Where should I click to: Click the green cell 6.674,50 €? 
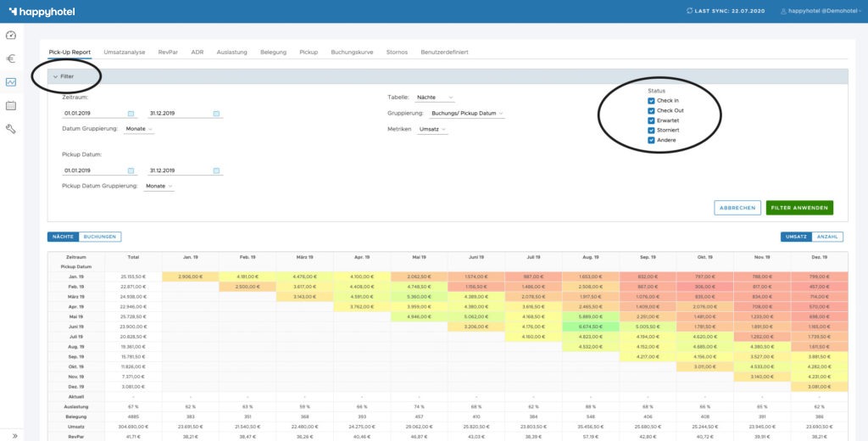[x=591, y=327]
